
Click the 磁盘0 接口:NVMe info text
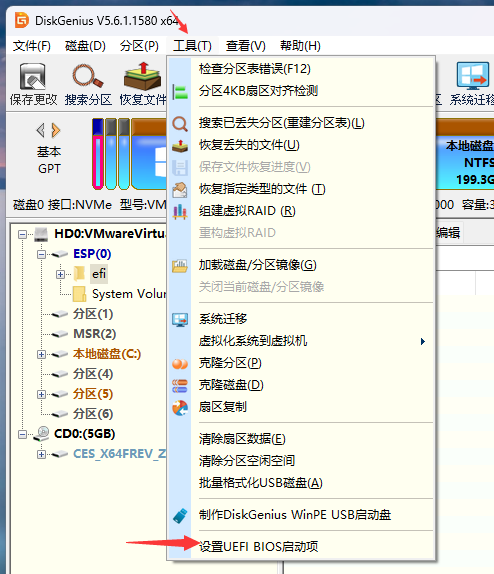(62, 205)
